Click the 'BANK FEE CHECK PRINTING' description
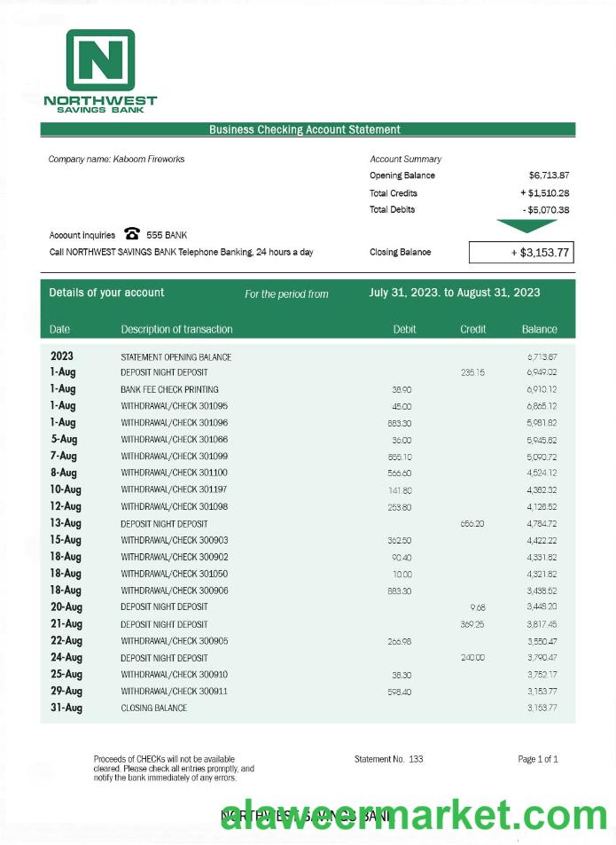 tap(169, 389)
